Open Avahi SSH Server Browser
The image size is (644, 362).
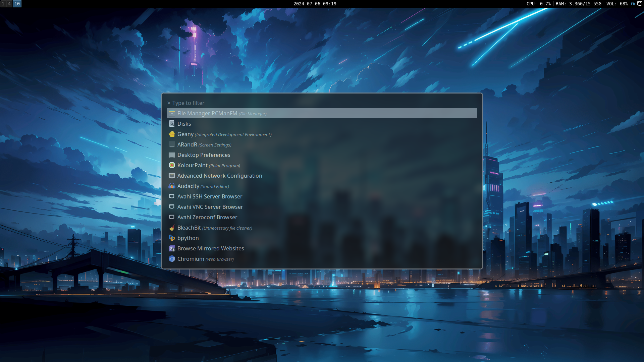[209, 196]
